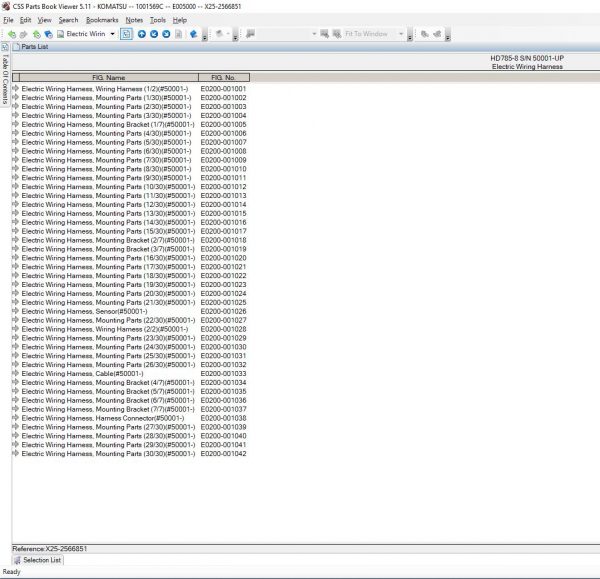Open the Help menu
Viewport: 600px width, 579px height.
click(x=179, y=20)
